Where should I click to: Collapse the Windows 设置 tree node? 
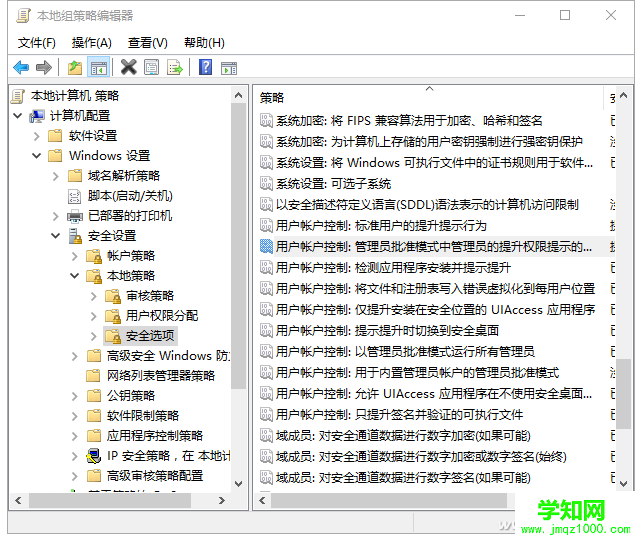pos(37,156)
